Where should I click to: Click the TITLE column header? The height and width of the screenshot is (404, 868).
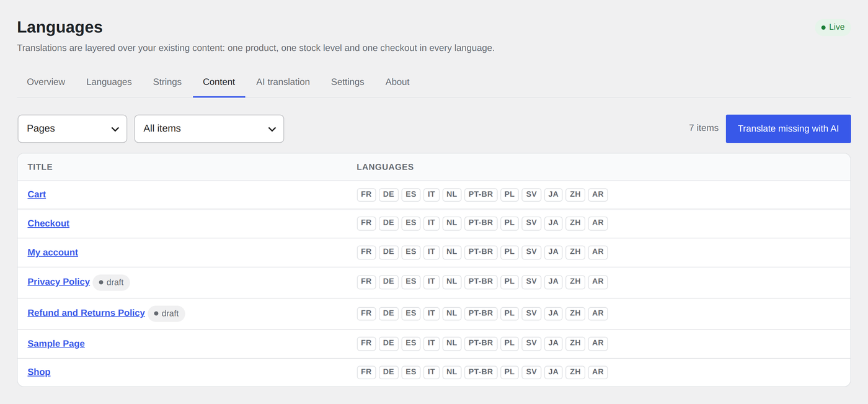(40, 168)
